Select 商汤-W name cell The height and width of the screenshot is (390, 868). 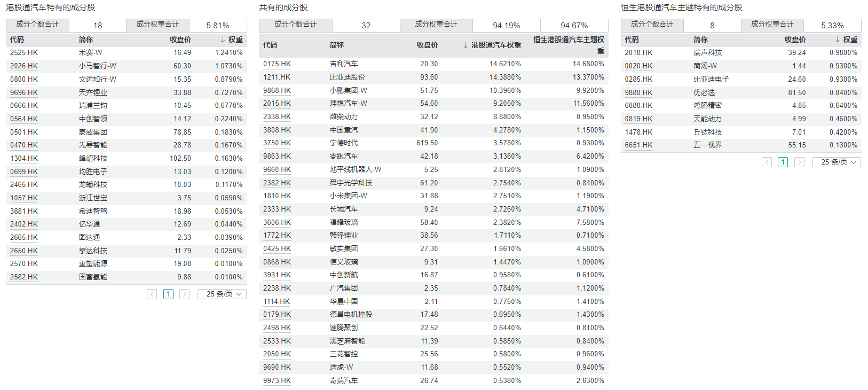pos(705,66)
